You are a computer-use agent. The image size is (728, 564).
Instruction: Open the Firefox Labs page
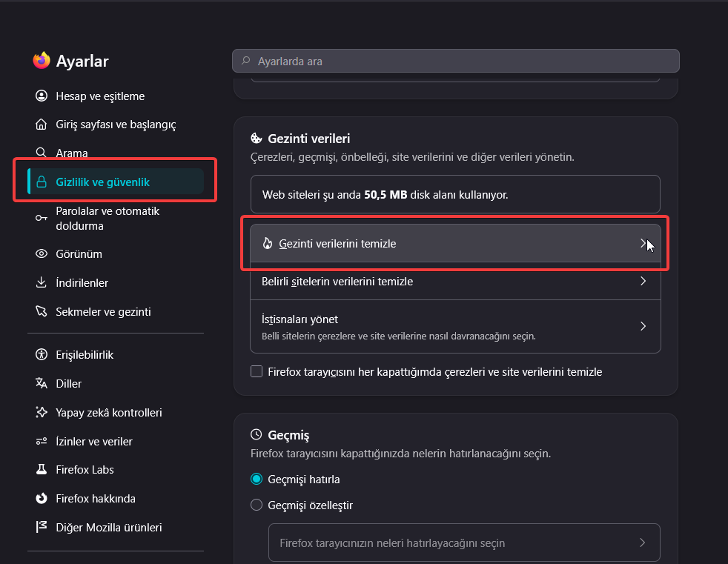tap(116, 469)
